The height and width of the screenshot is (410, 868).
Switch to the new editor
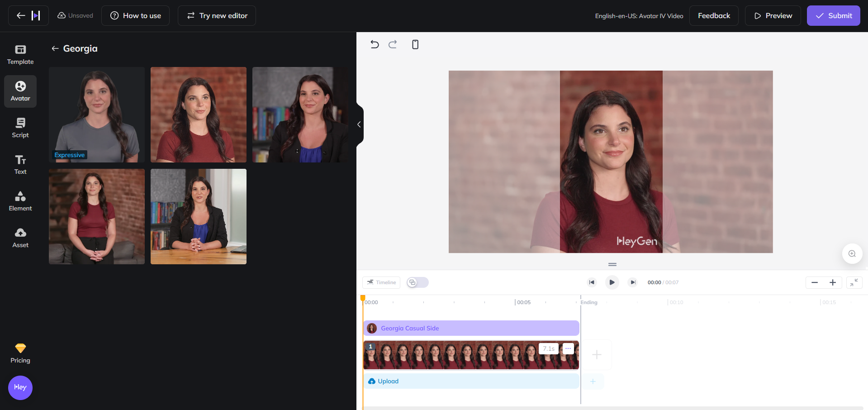(217, 15)
